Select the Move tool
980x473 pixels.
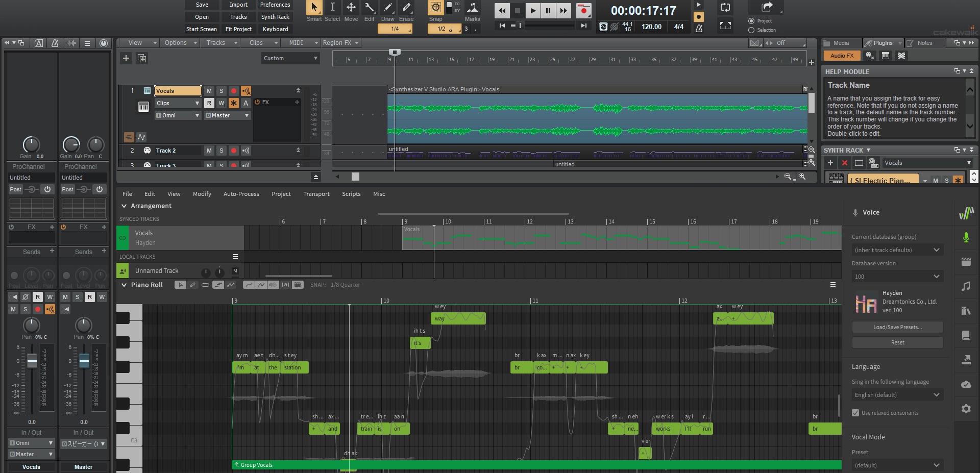coord(351,8)
